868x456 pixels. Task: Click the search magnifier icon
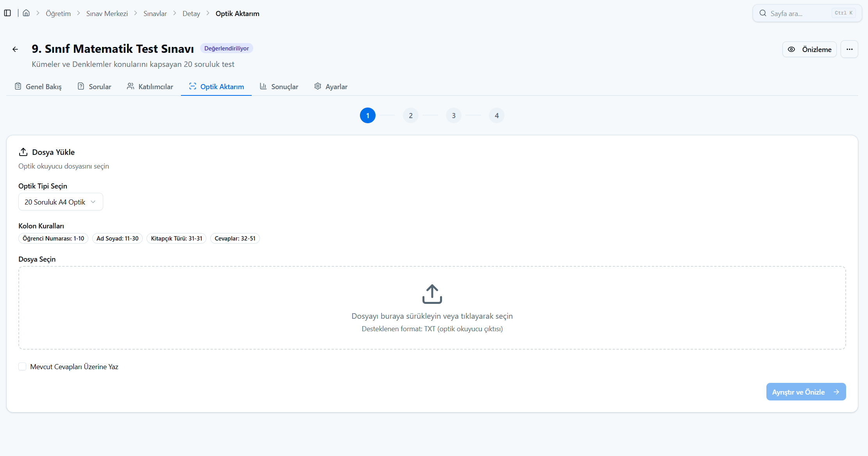762,13
